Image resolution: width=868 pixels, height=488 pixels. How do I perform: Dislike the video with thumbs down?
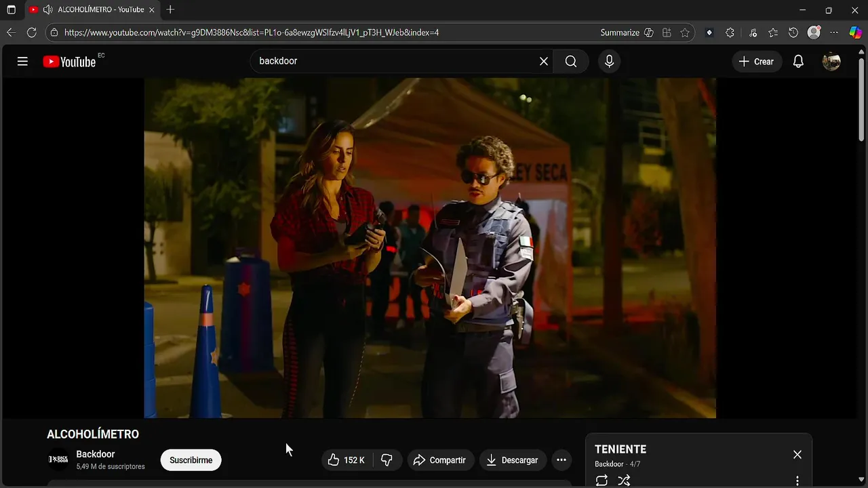click(387, 460)
